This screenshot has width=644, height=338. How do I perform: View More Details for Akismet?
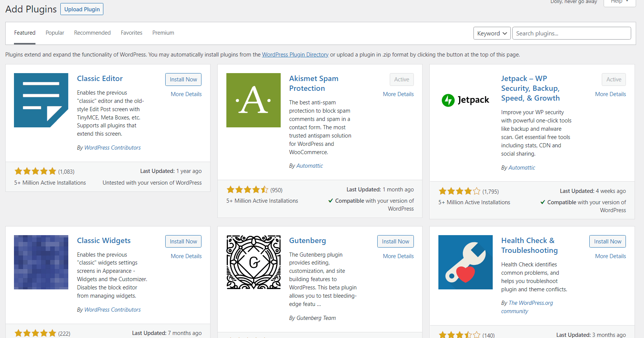398,94
